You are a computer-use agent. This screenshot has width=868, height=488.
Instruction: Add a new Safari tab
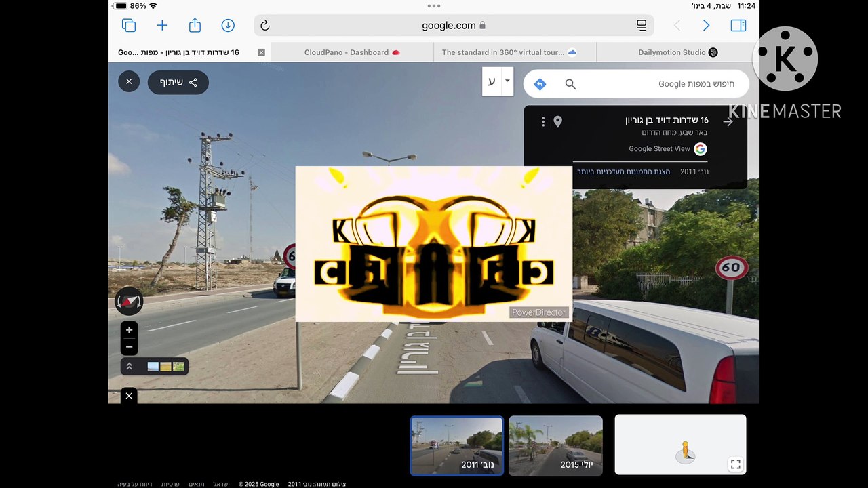point(162,25)
